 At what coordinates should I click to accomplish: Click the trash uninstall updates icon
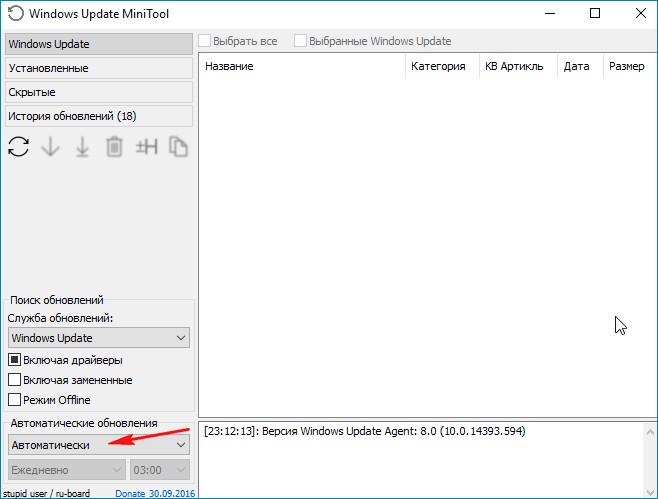click(115, 147)
